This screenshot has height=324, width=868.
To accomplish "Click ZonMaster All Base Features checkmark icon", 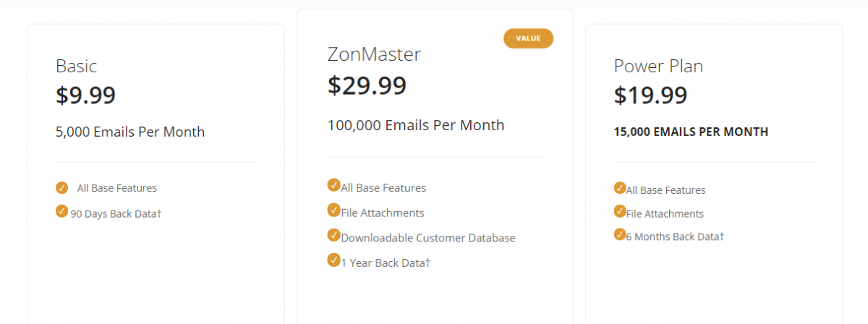I will point(333,185).
